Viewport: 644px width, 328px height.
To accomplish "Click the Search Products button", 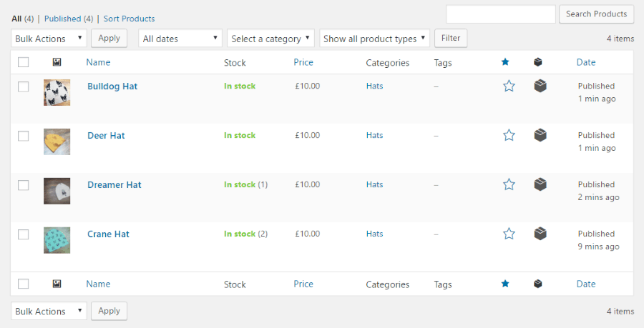I will (596, 14).
